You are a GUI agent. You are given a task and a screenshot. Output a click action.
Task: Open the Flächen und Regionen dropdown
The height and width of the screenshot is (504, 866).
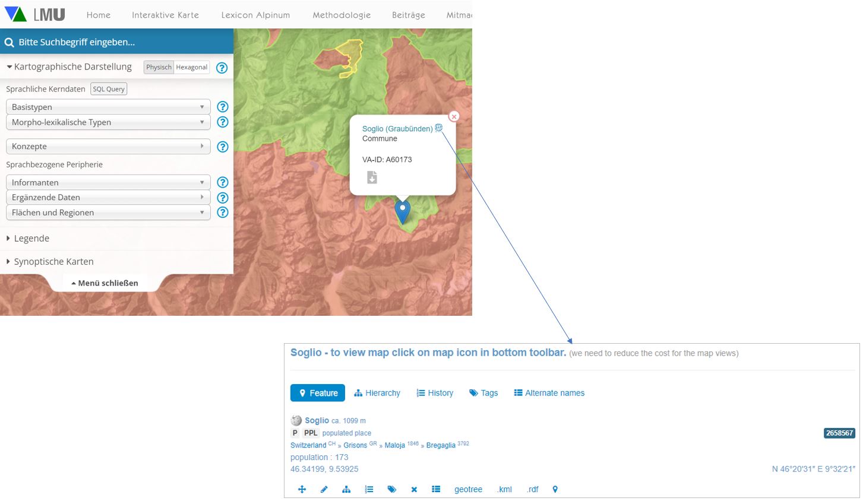108,213
